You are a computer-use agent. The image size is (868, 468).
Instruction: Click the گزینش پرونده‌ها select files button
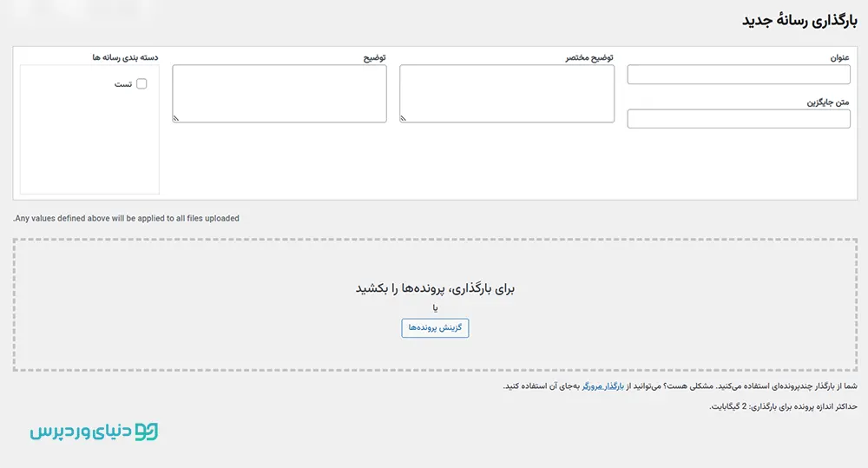pos(435,328)
